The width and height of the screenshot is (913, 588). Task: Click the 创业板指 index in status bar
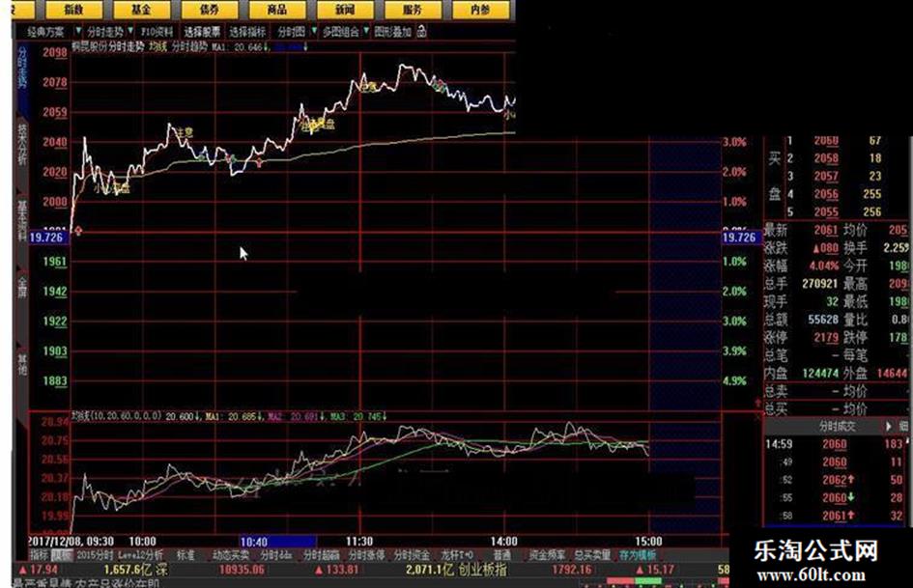[482, 570]
